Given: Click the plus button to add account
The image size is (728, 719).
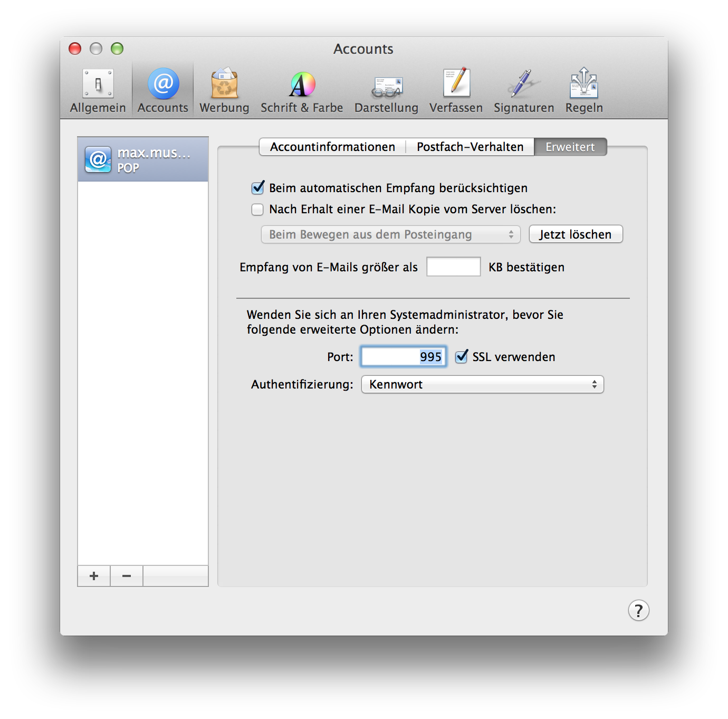Looking at the screenshot, I should pyautogui.click(x=94, y=576).
